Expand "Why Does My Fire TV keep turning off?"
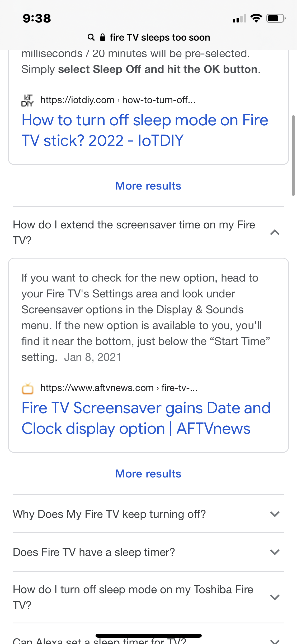Screen dimensions: 297x644 tap(275, 514)
